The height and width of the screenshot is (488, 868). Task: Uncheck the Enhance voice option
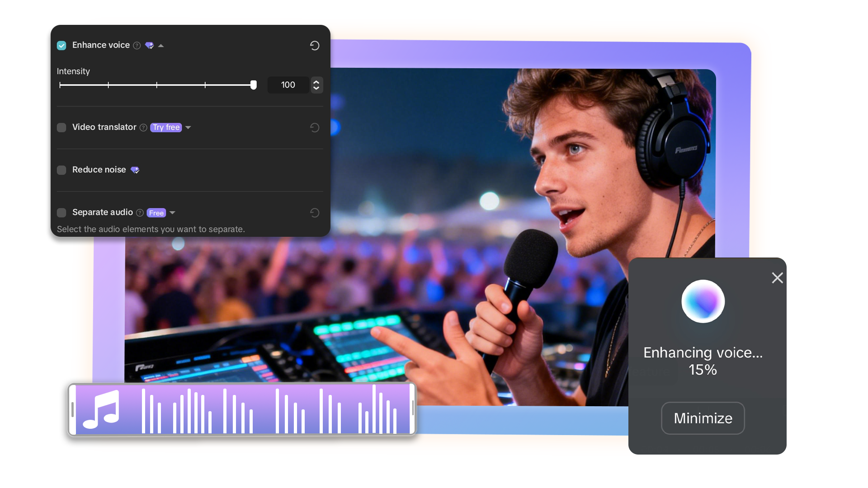tap(61, 45)
